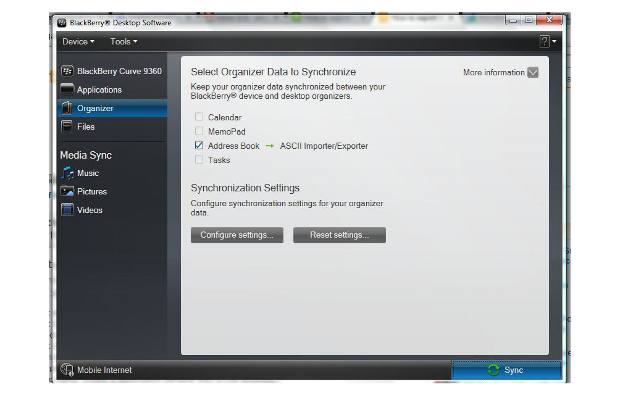The width and height of the screenshot is (620, 400).
Task: Expand the More information chevron
Action: point(533,72)
